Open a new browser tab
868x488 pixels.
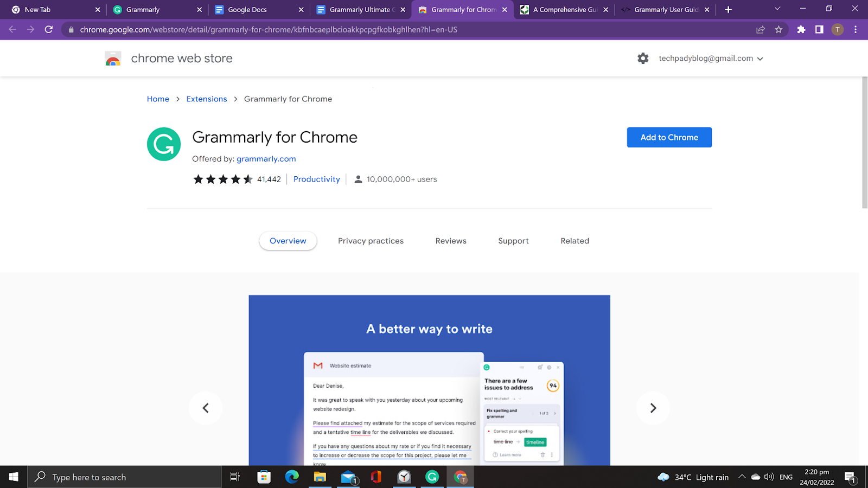pos(728,10)
